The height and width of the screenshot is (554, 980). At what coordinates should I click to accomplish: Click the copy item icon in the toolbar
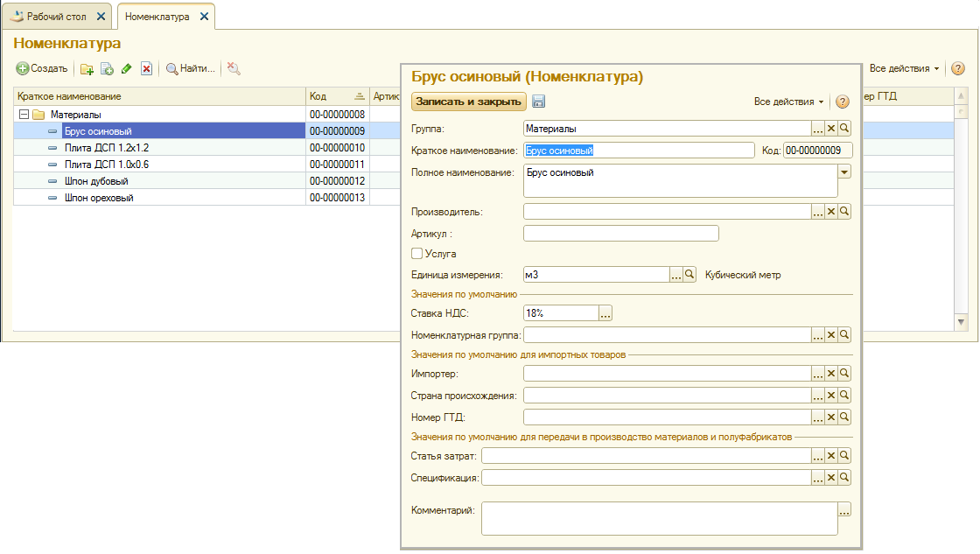[x=107, y=68]
